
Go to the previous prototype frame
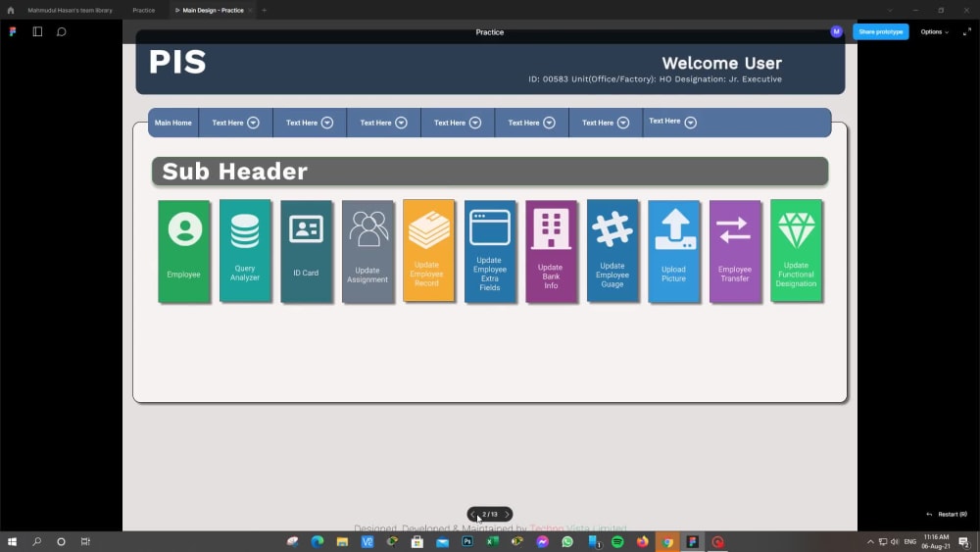[473, 515]
